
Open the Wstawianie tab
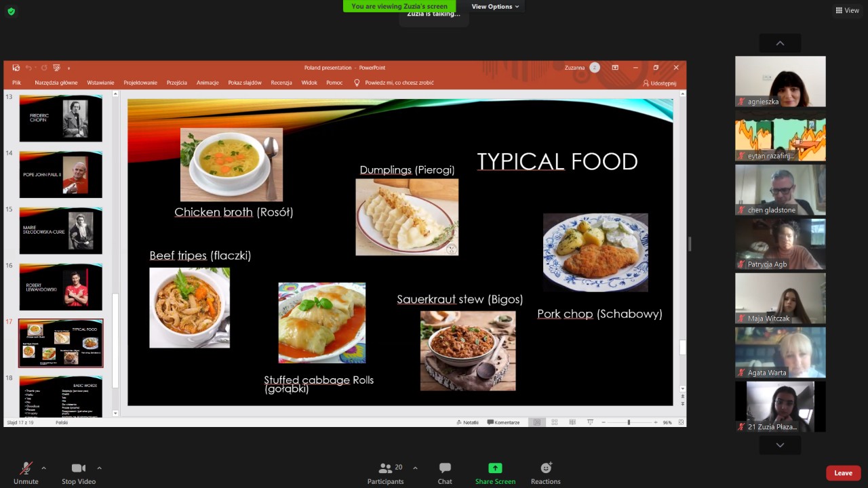(100, 83)
